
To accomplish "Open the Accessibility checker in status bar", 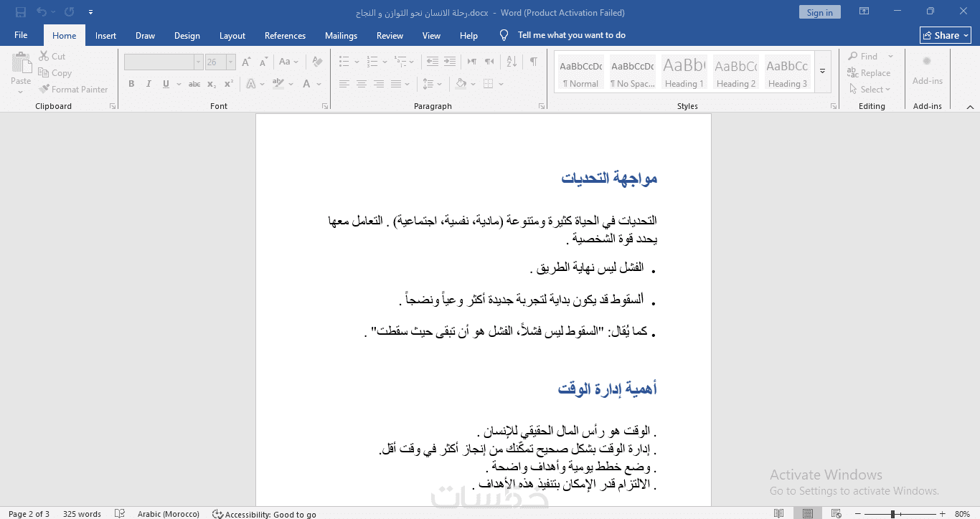I will (x=264, y=514).
